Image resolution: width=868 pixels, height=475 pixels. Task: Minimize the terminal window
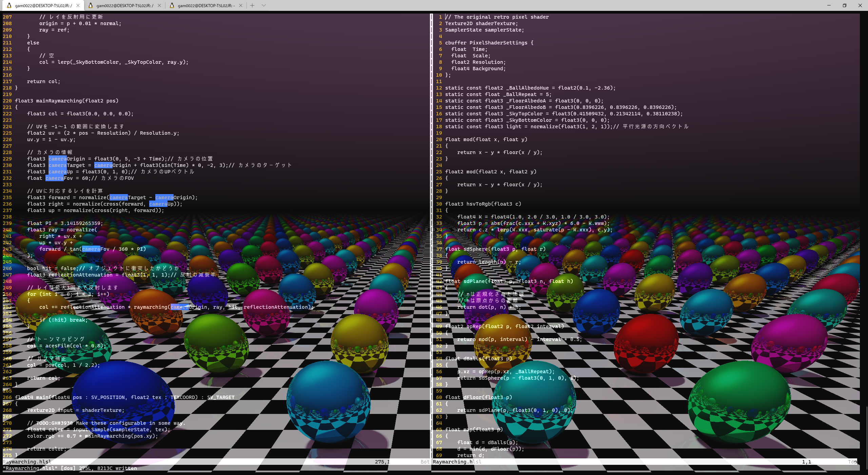[829, 5]
